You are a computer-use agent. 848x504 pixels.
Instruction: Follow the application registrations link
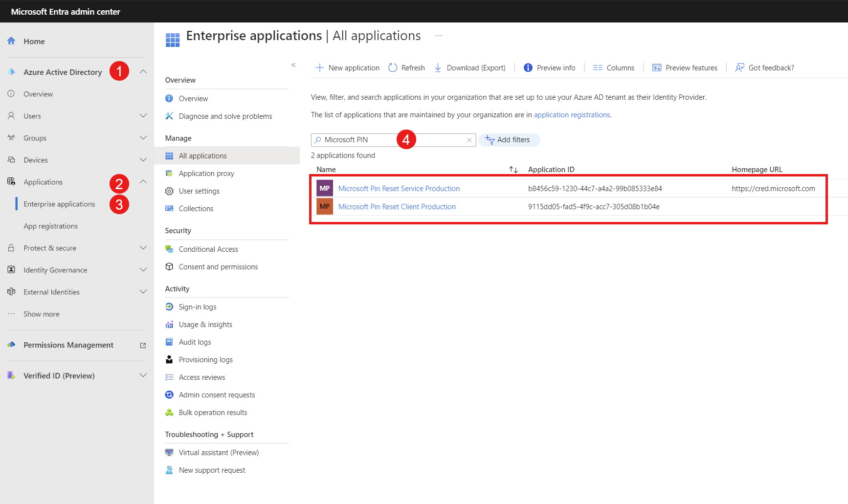(x=572, y=114)
